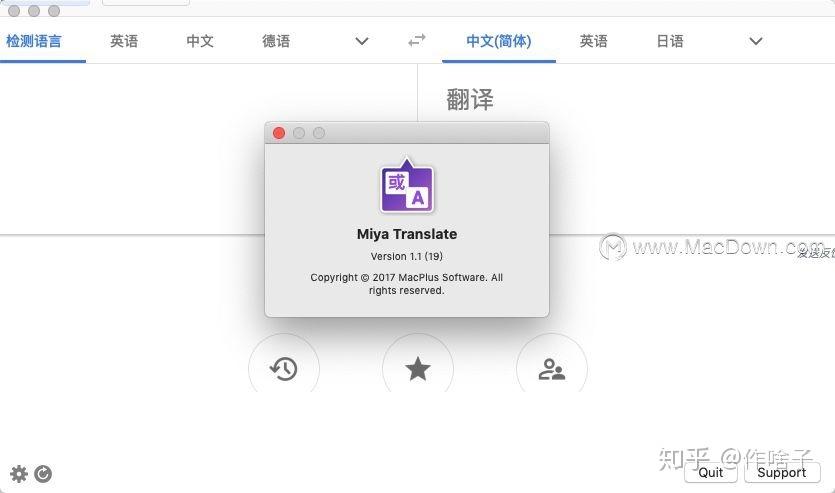Click the Miya Translate title text
This screenshot has height=493, width=835.
tap(407, 234)
